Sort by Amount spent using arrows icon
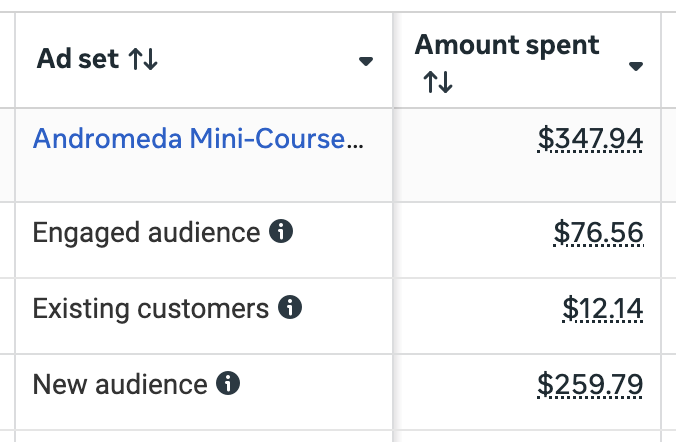The image size is (676, 442). (x=438, y=83)
